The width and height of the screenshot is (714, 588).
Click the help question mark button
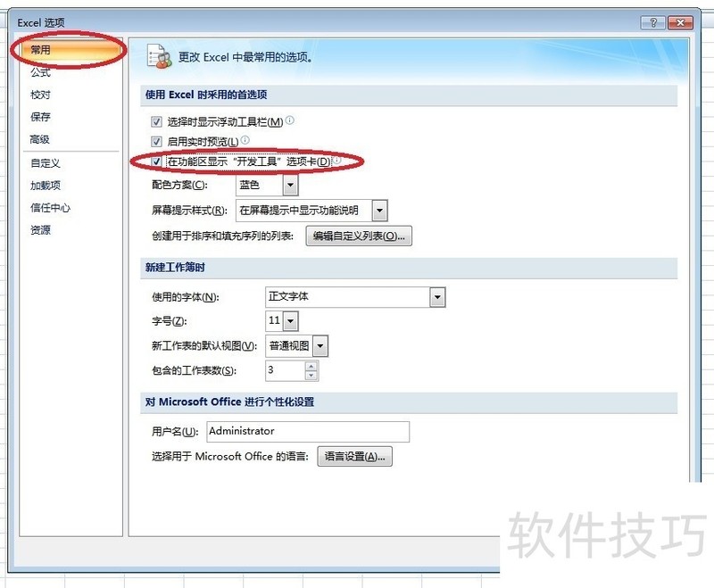pyautogui.click(x=653, y=22)
